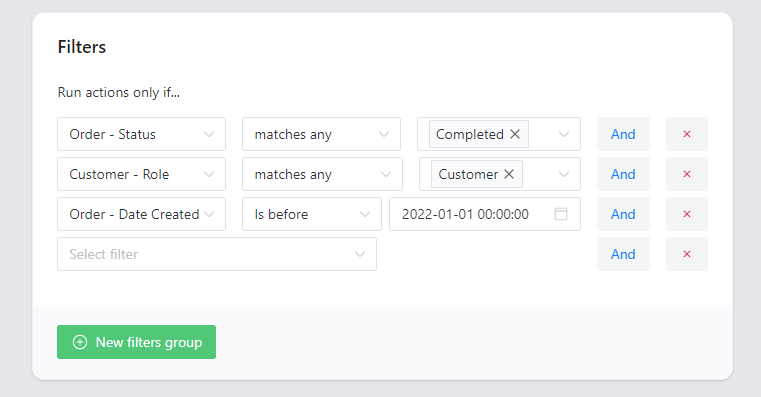The height and width of the screenshot is (397, 761).
Task: Change 'matches any' operator for Order Status
Action: (x=321, y=134)
